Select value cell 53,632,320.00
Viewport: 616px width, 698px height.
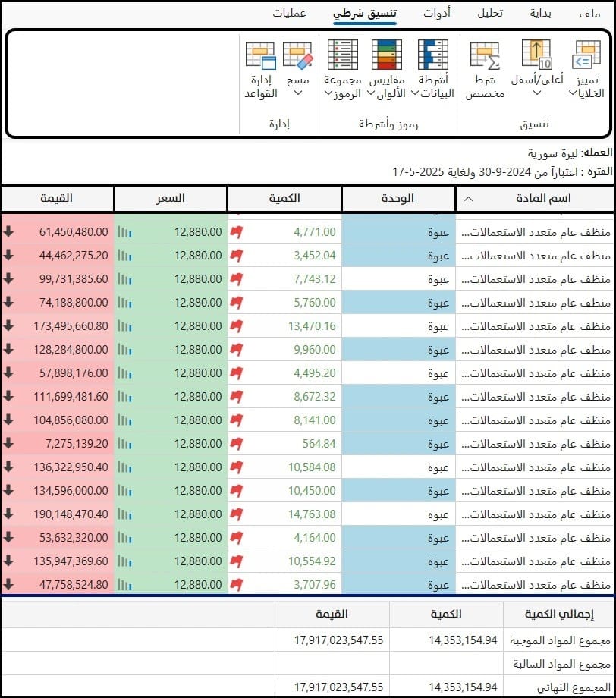click(58, 538)
